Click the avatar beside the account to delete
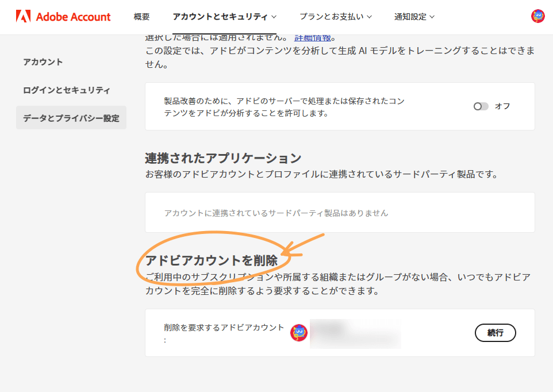Image resolution: width=553 pixels, height=392 pixels. tap(299, 333)
